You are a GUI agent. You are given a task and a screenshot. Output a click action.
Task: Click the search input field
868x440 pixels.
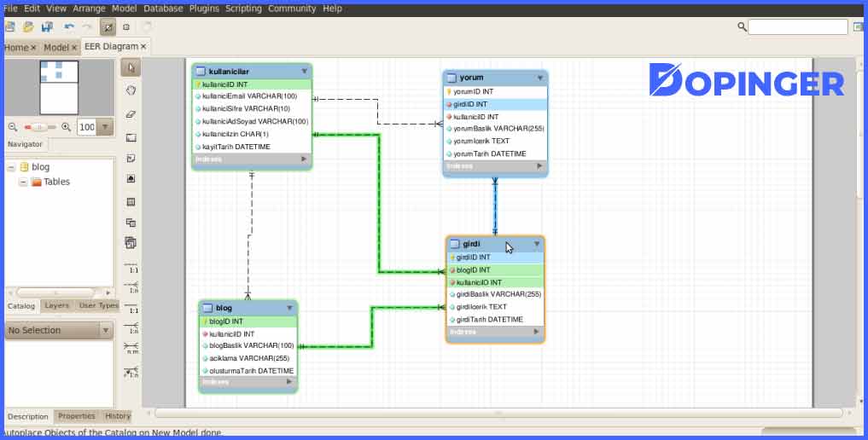(798, 26)
